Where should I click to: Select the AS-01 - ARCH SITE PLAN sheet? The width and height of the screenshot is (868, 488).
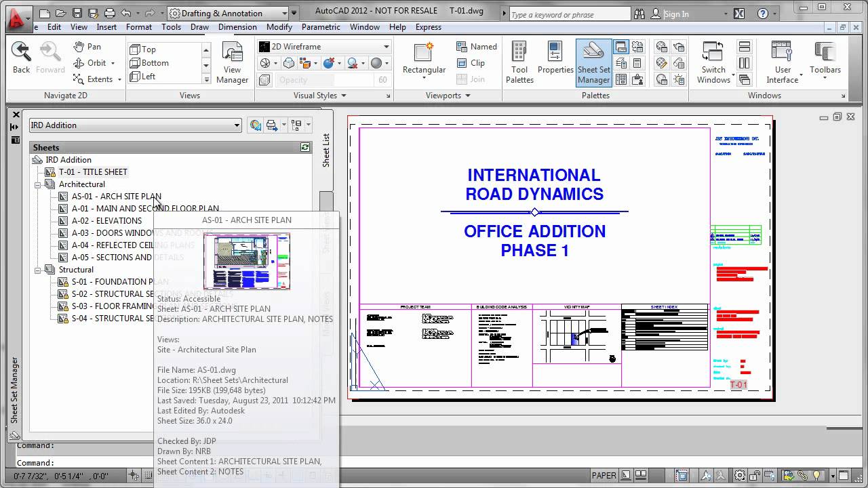coord(117,197)
